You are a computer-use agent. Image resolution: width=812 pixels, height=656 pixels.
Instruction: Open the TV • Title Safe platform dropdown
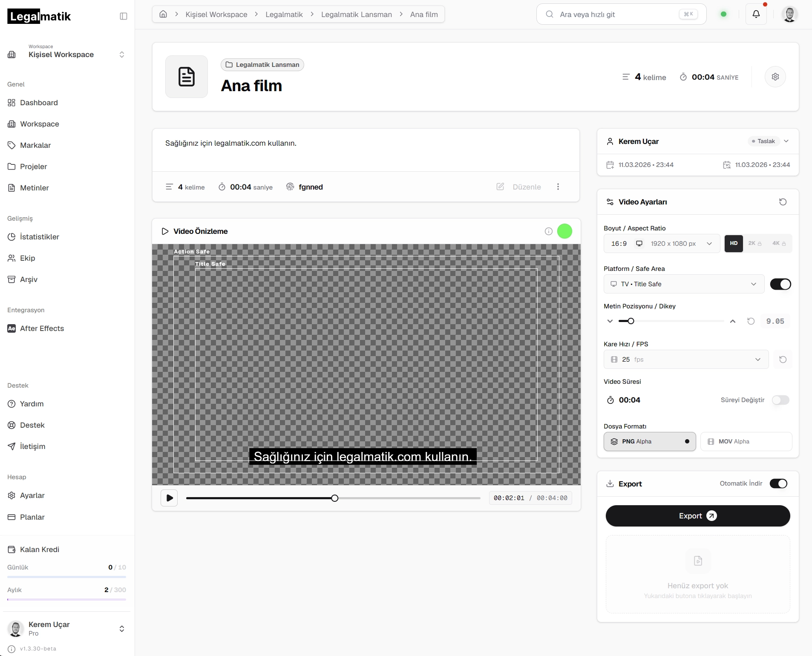point(684,284)
